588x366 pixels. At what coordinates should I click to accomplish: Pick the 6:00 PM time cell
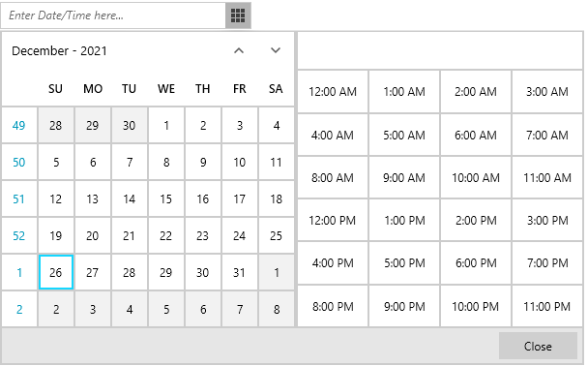coord(476,263)
